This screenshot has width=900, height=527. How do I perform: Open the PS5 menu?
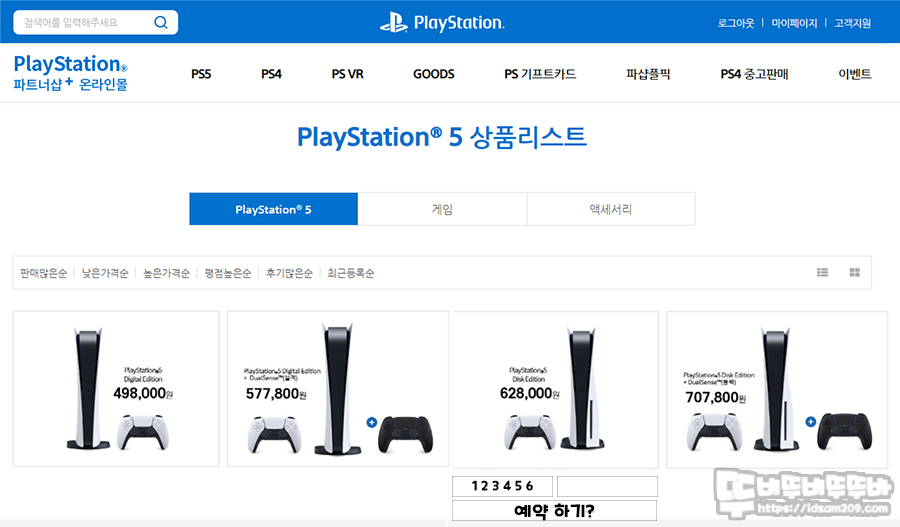[x=201, y=74]
